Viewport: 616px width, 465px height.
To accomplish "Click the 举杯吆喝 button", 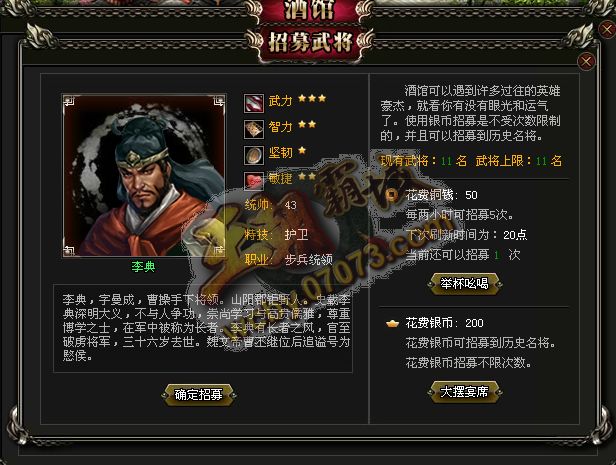I will (464, 283).
